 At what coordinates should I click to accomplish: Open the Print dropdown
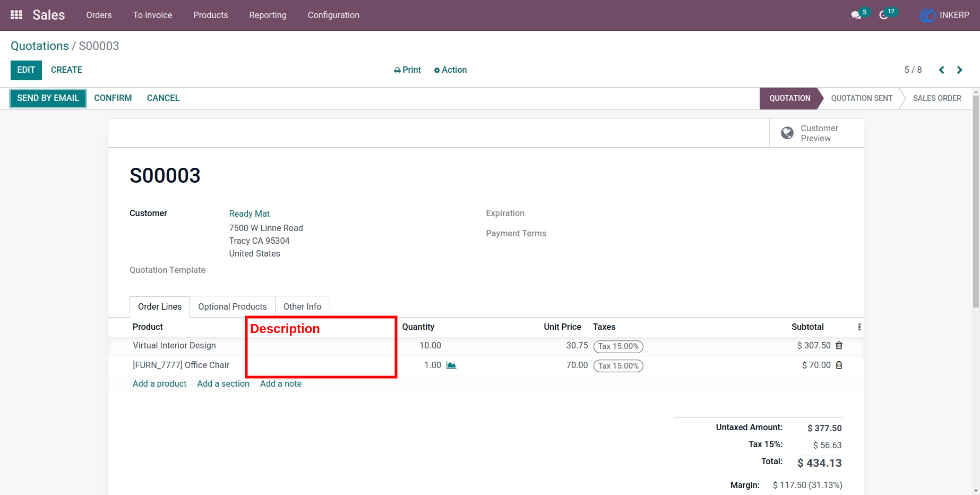point(407,70)
